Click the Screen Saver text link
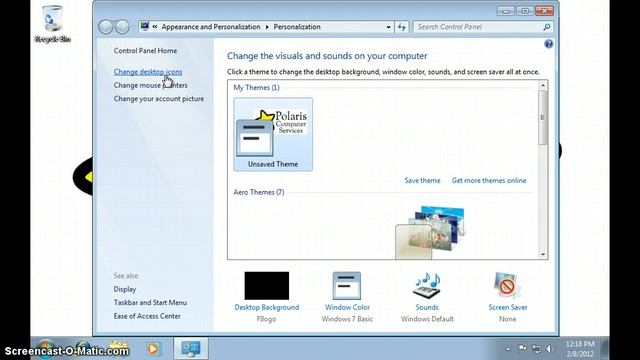The image size is (640, 360). pyautogui.click(x=508, y=307)
